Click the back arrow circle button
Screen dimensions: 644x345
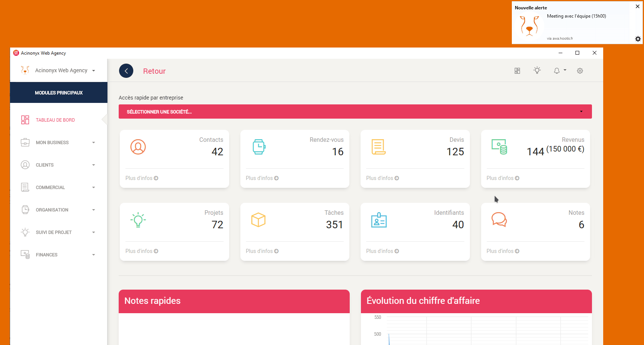(126, 71)
